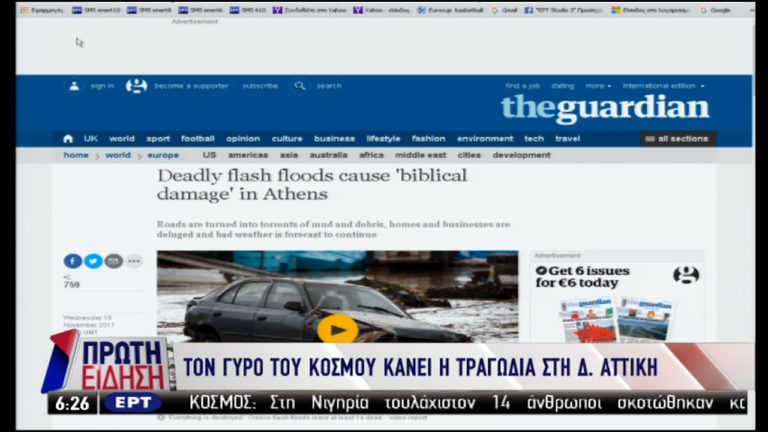
Task: Select the middle east subsection
Action: pyautogui.click(x=420, y=155)
